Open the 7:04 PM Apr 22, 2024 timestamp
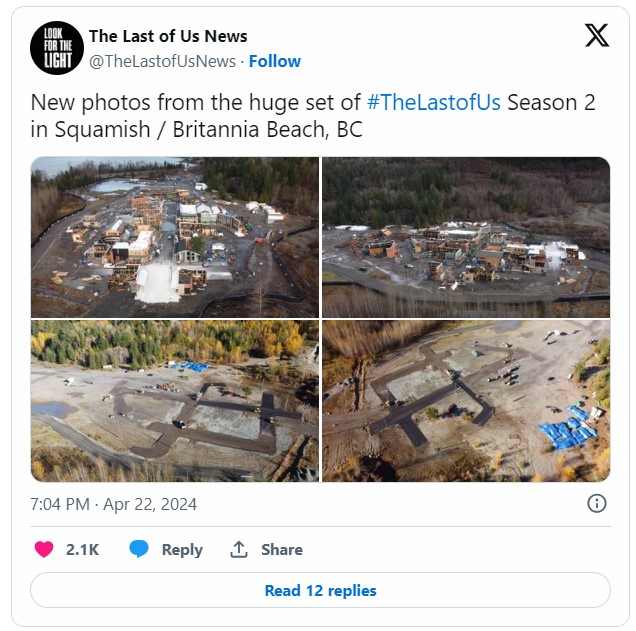636x631 pixels. (114, 504)
